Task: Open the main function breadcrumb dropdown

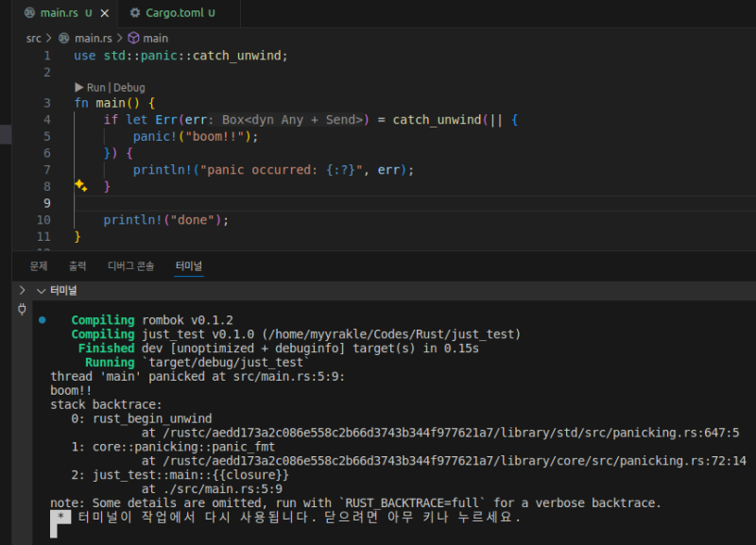Action: point(156,38)
